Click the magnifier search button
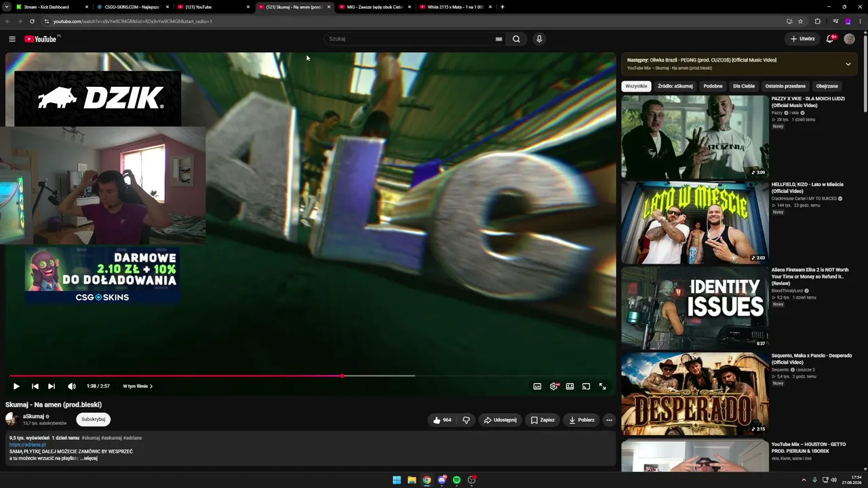Viewport: 868px width, 488px height. 516,39
